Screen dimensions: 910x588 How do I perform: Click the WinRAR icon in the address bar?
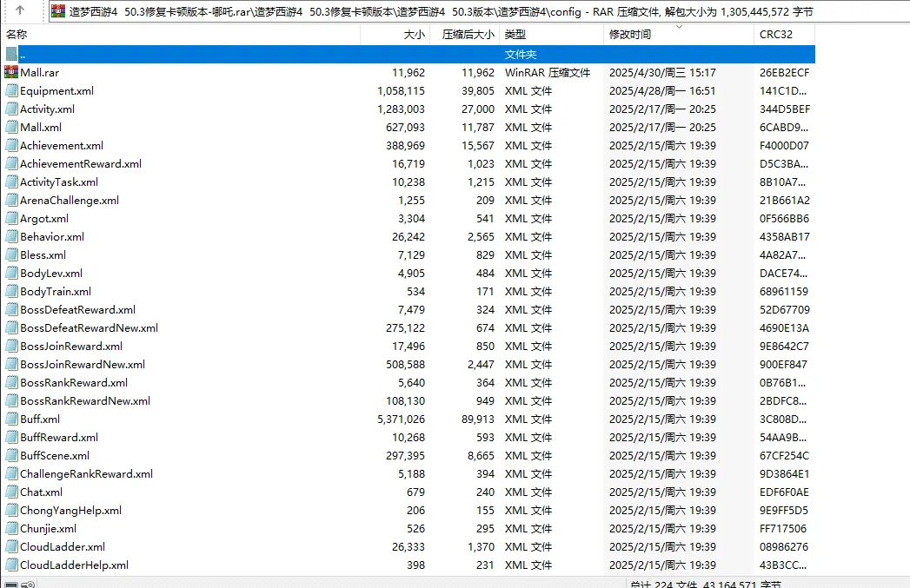click(x=58, y=11)
